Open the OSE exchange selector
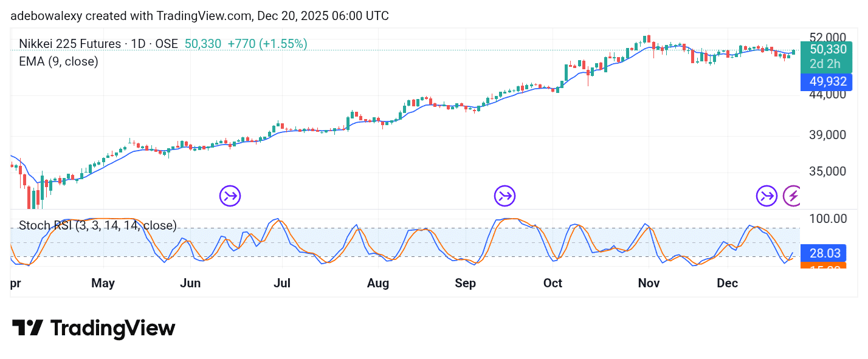Viewport: 868px width, 359px height. point(168,44)
